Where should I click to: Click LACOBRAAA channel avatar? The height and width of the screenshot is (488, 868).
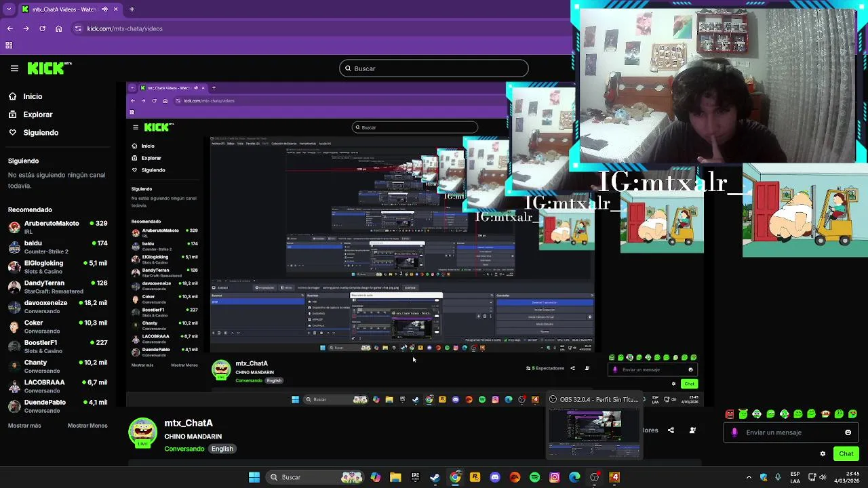(x=14, y=386)
